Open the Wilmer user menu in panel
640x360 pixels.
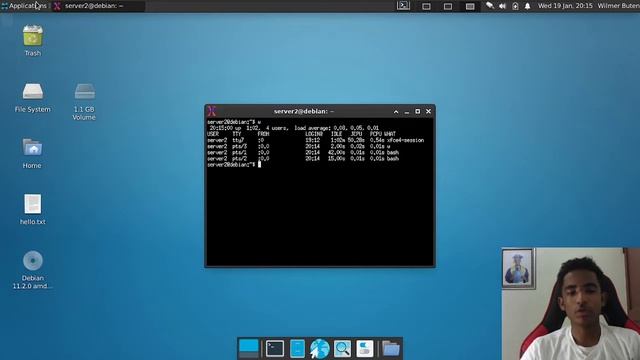point(618,6)
